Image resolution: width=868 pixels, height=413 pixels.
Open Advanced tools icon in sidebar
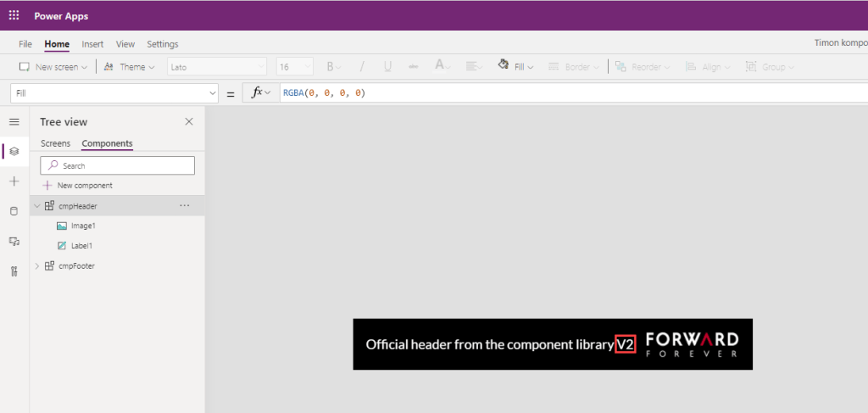click(14, 271)
